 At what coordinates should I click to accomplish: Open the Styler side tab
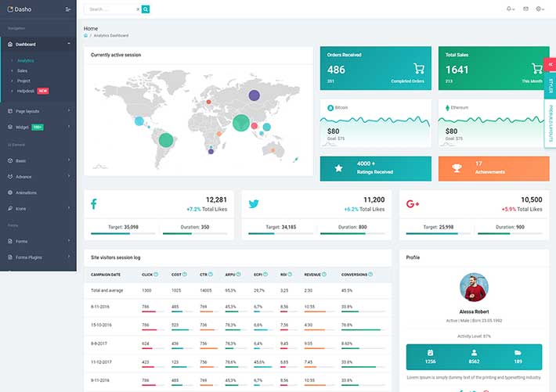click(551, 85)
